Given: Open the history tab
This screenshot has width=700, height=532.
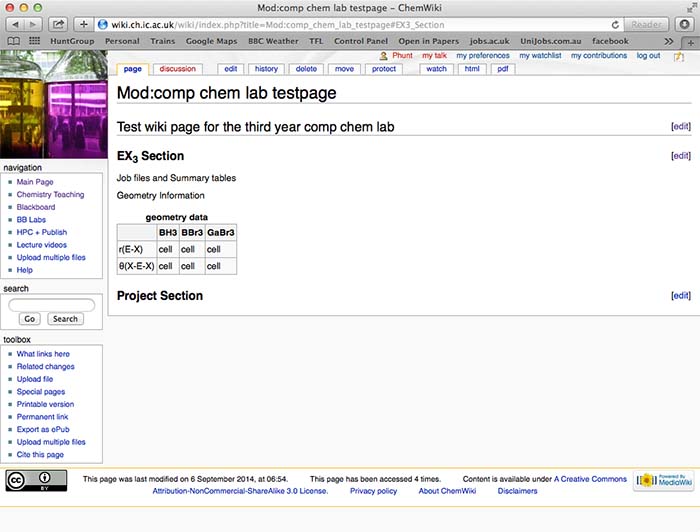Looking at the screenshot, I should [266, 69].
